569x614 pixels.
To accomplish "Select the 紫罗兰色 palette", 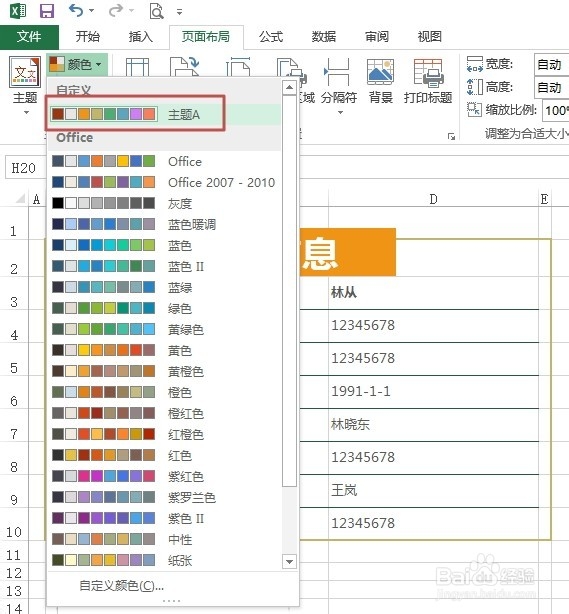I will 164,498.
